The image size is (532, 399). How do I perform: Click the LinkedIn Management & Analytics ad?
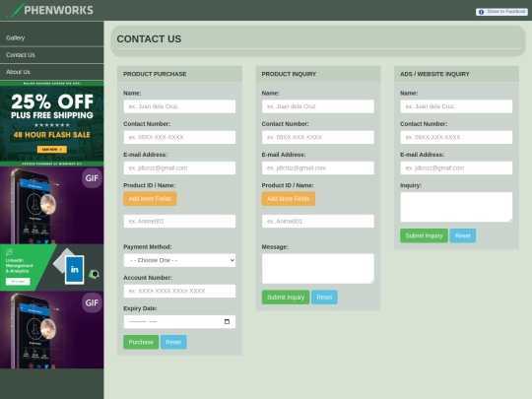pos(52,268)
